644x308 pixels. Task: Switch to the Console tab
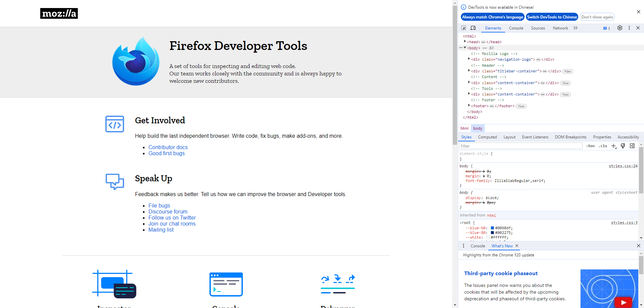pos(516,28)
